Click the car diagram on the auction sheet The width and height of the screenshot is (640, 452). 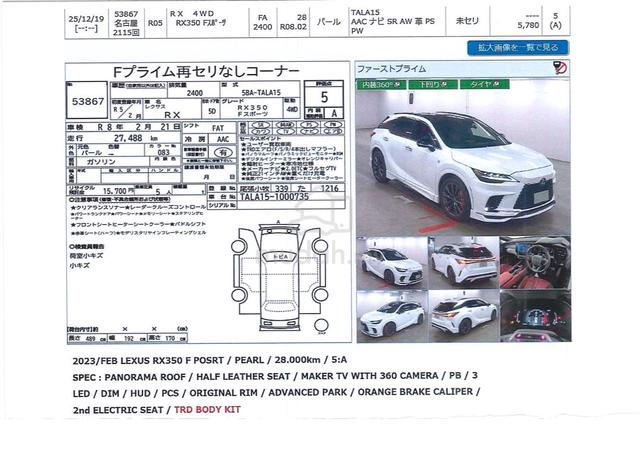pos(279,276)
